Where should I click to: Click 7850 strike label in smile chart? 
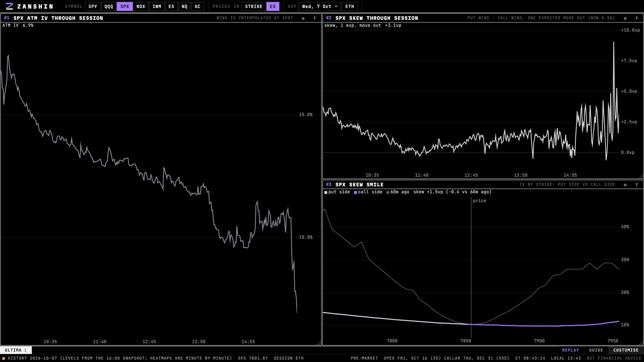coord(466,341)
